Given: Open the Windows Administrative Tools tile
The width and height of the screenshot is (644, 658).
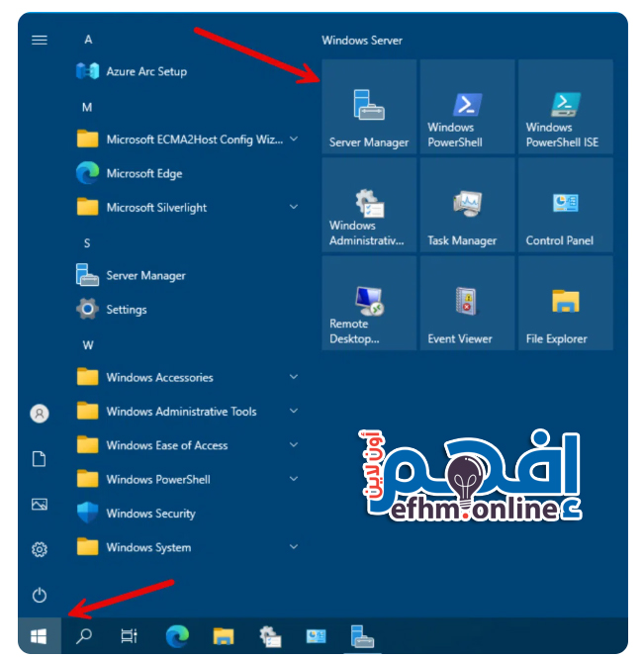Looking at the screenshot, I should 368,205.
